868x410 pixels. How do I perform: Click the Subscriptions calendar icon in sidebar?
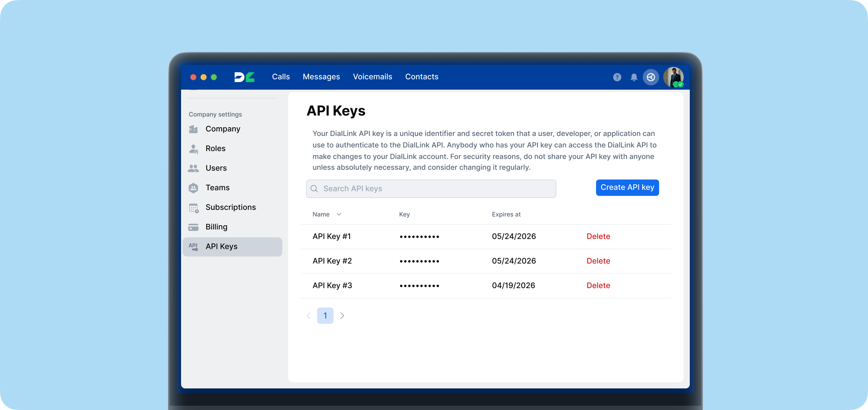pyautogui.click(x=194, y=208)
